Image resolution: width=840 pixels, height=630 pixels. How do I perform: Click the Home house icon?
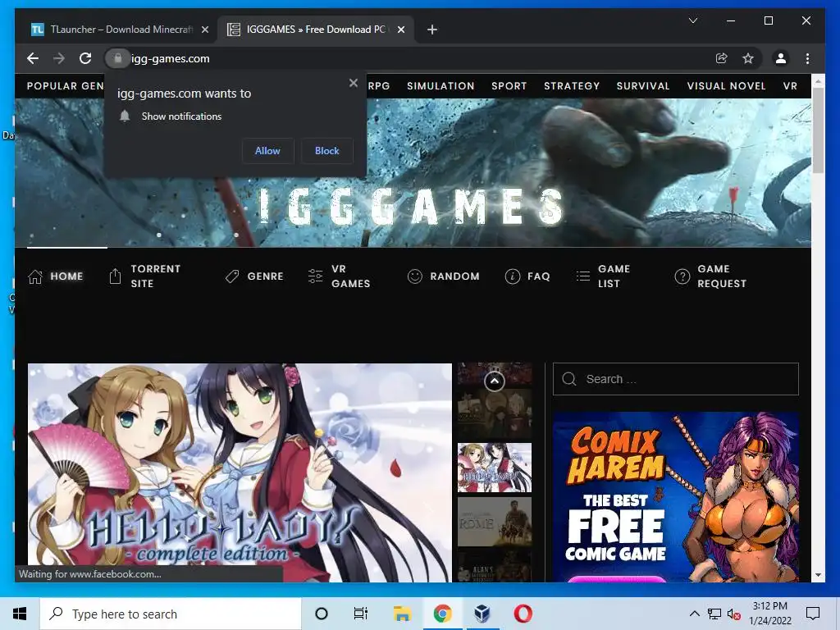[x=35, y=276]
